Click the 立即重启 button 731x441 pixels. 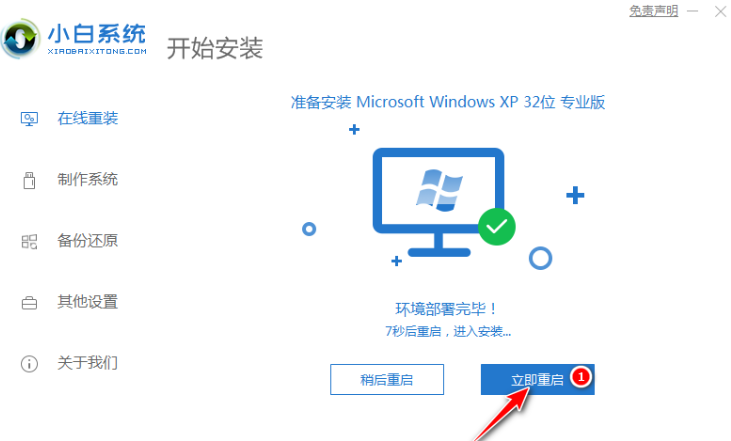point(538,379)
